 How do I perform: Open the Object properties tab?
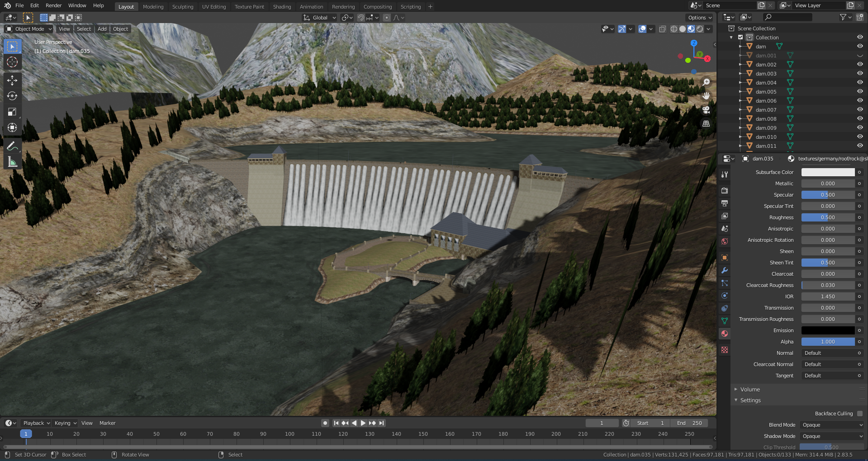tap(725, 258)
